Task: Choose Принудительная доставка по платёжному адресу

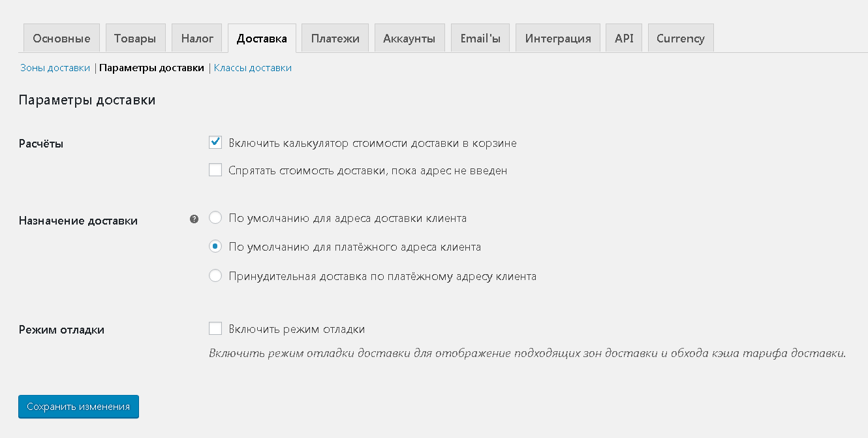Action: pos(215,275)
